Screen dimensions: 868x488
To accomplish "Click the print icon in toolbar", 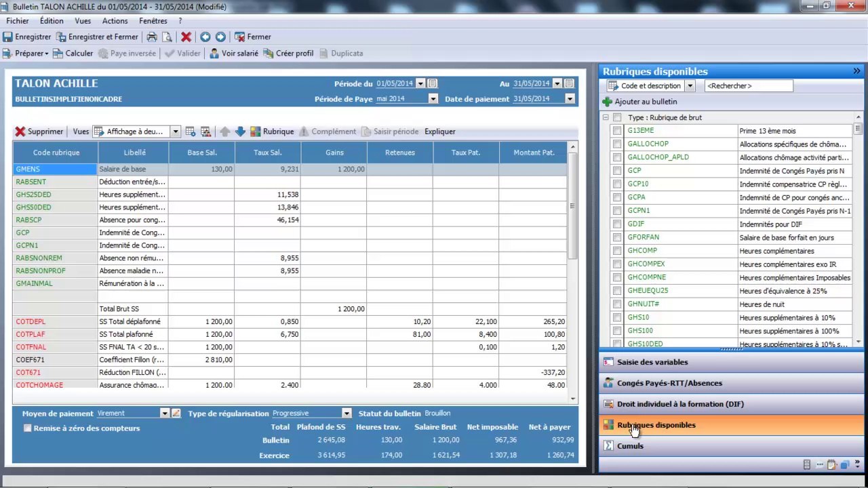I will coord(152,37).
